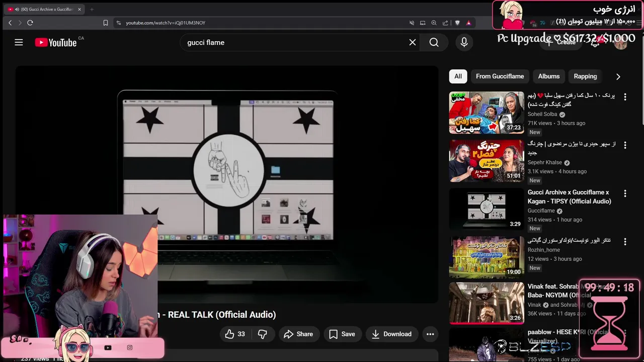
Task: Clear the search box text with X
Action: tap(413, 42)
